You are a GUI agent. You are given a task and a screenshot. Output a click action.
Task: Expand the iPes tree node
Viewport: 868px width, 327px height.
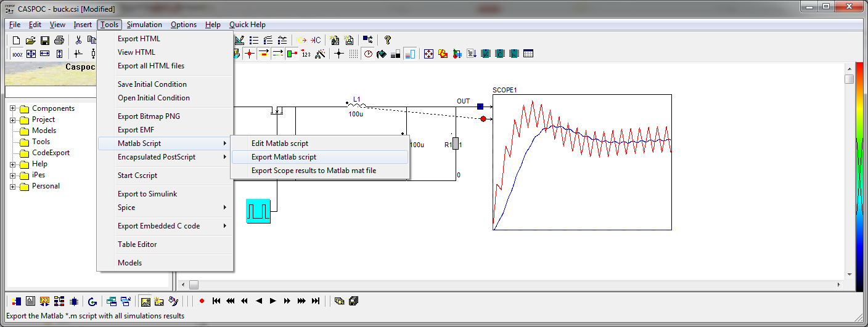click(x=12, y=176)
